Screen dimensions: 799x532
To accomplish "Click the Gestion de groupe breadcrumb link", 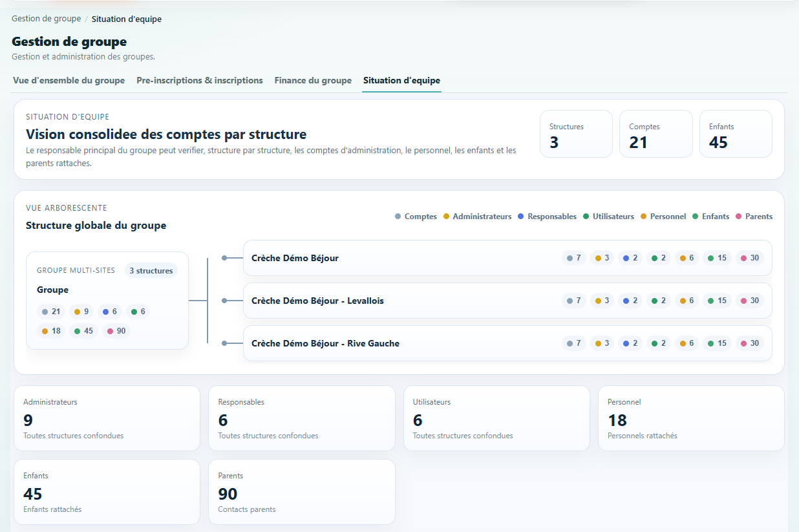I will tap(46, 19).
